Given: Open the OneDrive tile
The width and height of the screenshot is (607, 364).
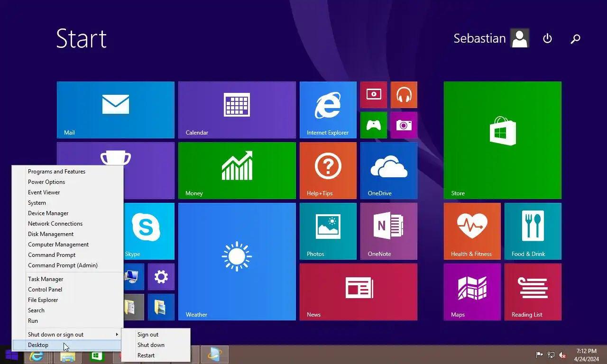Looking at the screenshot, I should [x=389, y=171].
